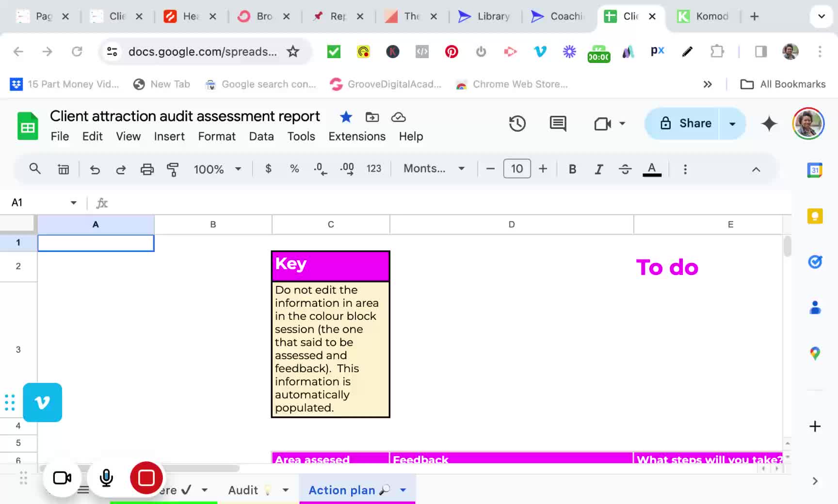This screenshot has height=504, width=838.
Task: Open the Name box dropdown arrow
Action: click(74, 203)
